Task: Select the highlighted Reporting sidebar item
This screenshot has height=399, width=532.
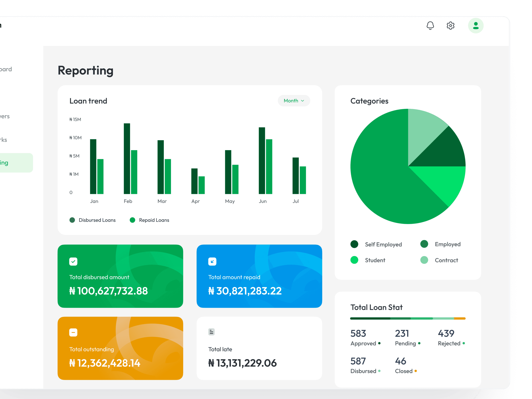Action: 16,163
